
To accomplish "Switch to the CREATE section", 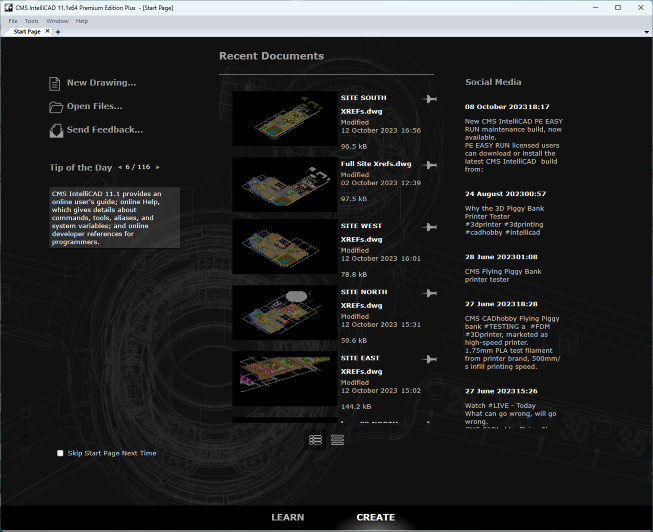I will tap(376, 517).
